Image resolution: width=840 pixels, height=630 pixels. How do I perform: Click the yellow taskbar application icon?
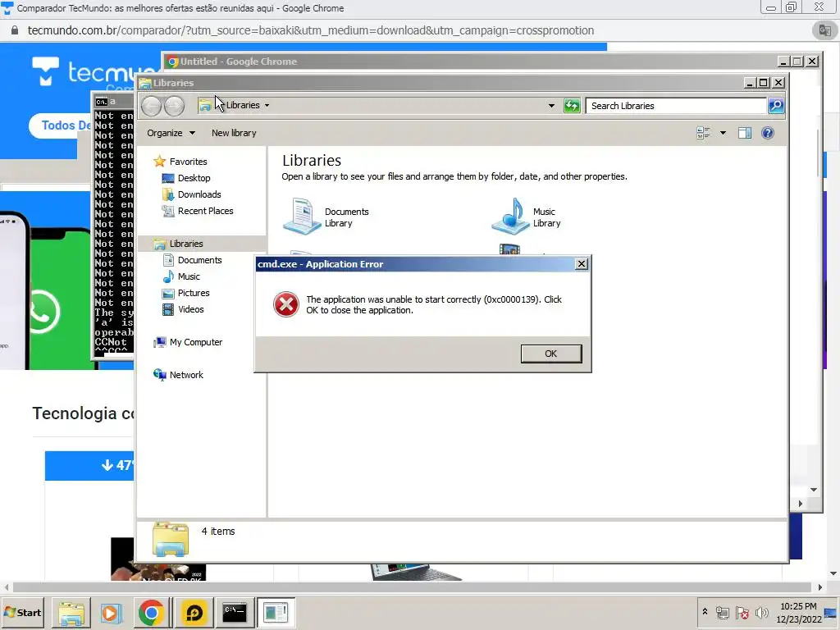pyautogui.click(x=194, y=612)
